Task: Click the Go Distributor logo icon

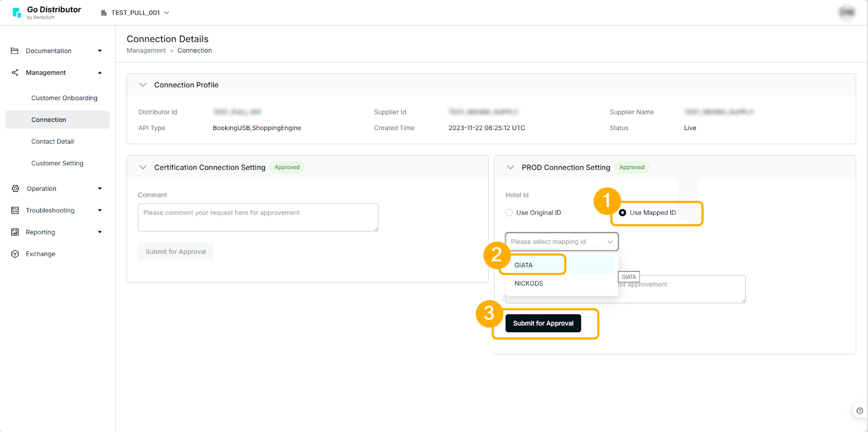Action: [x=17, y=12]
